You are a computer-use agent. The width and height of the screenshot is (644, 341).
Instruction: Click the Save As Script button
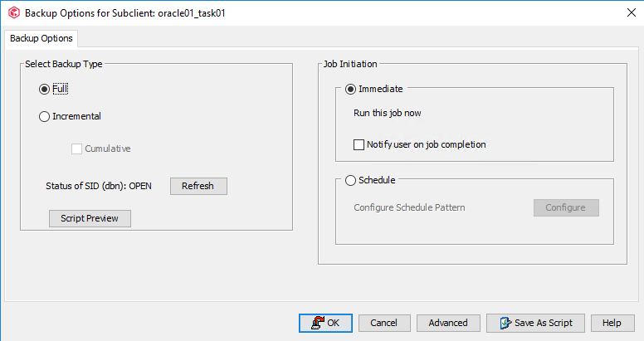point(536,323)
